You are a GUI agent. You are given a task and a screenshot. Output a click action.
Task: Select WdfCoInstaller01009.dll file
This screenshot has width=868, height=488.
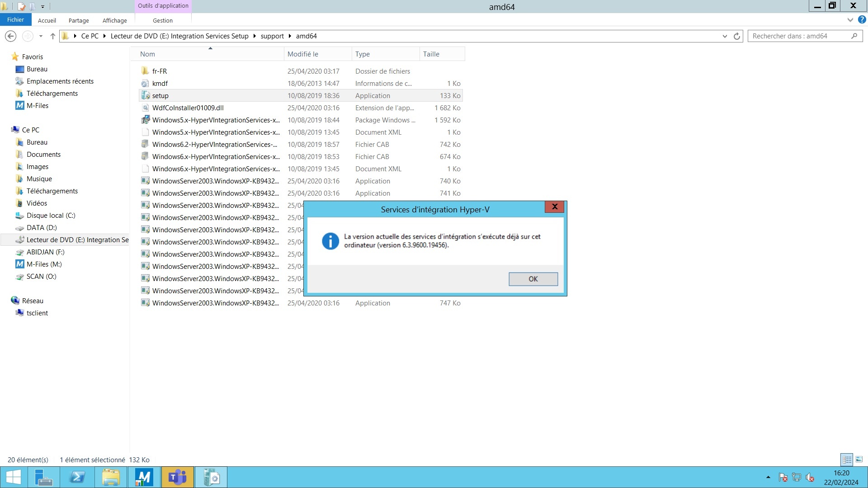pos(301,108)
